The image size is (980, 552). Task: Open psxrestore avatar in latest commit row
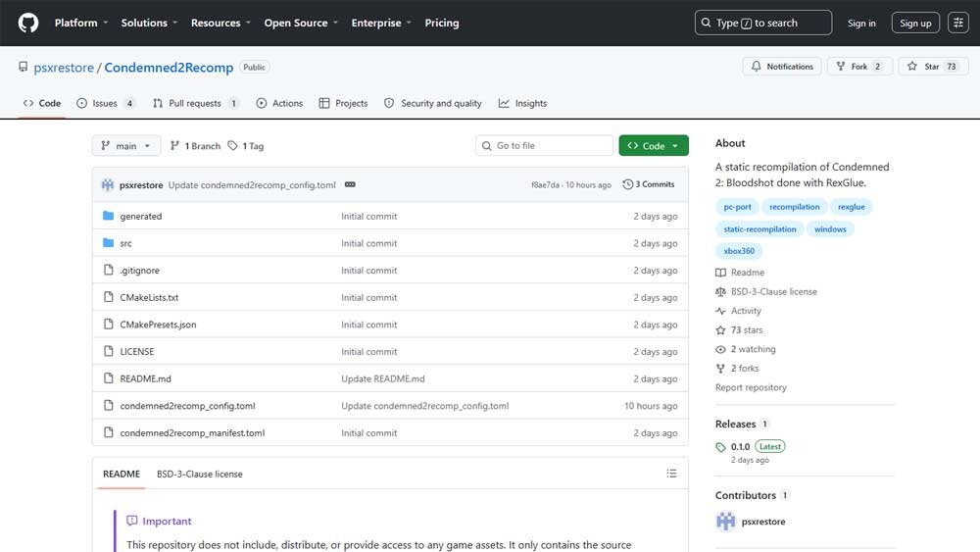pyautogui.click(x=108, y=185)
